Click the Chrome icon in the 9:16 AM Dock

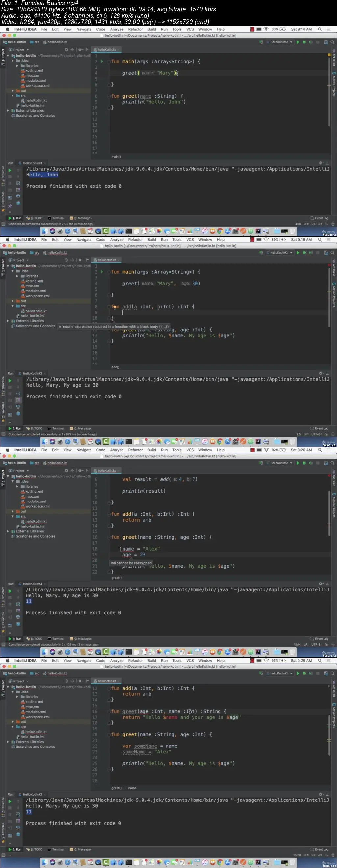[x=220, y=442]
